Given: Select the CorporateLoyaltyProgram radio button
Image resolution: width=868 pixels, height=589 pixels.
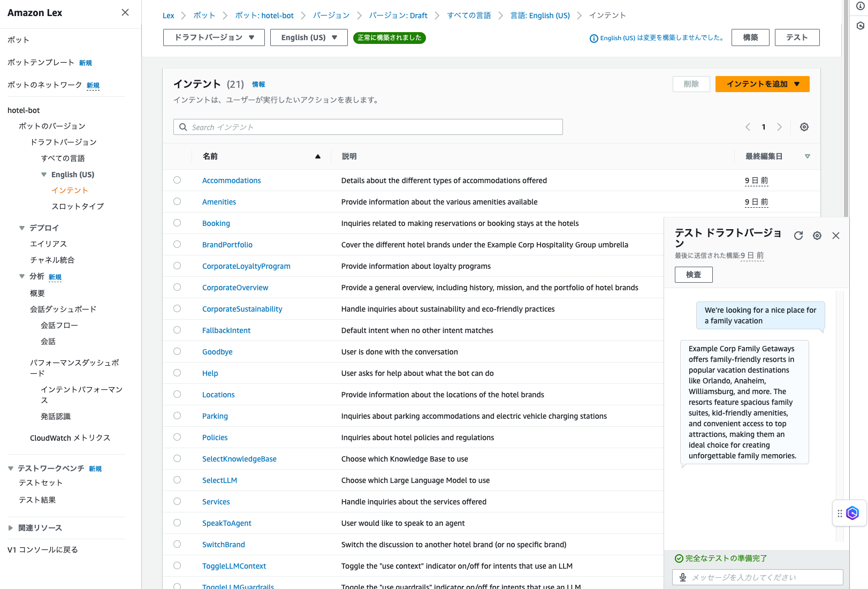Looking at the screenshot, I should pyautogui.click(x=177, y=266).
